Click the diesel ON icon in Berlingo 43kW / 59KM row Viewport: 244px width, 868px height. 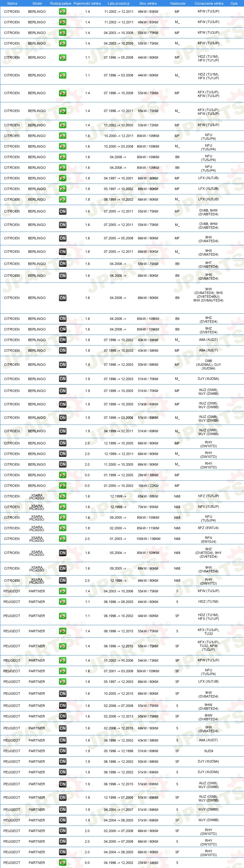[63, 340]
